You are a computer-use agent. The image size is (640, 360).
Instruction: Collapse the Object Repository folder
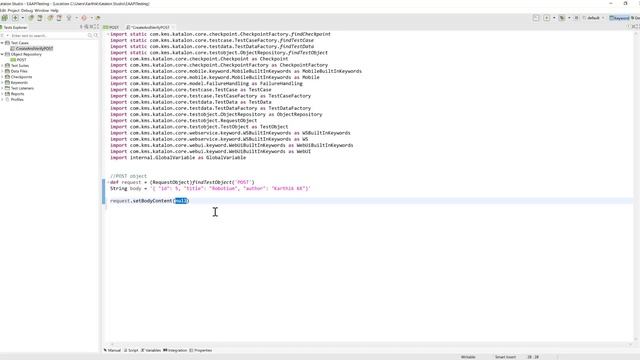[2, 54]
